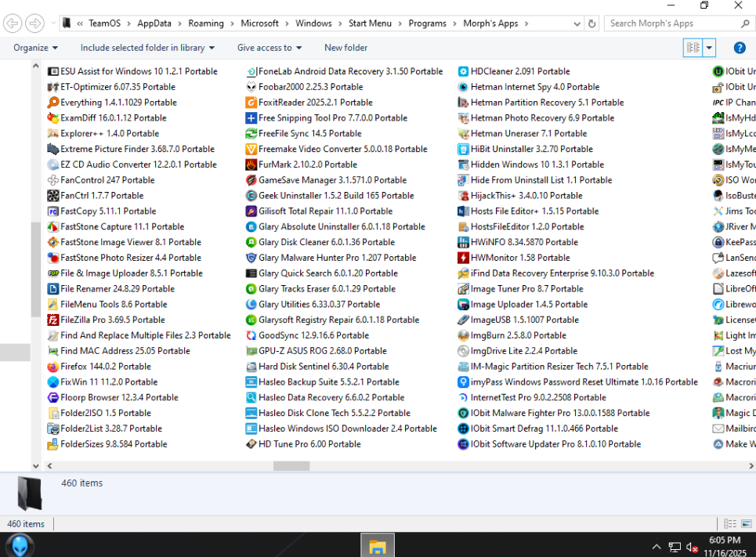Screen dimensions: 756x557
Task: Select the ImgBurn 2.5.8.0 Portable icon
Action: pyautogui.click(x=463, y=335)
